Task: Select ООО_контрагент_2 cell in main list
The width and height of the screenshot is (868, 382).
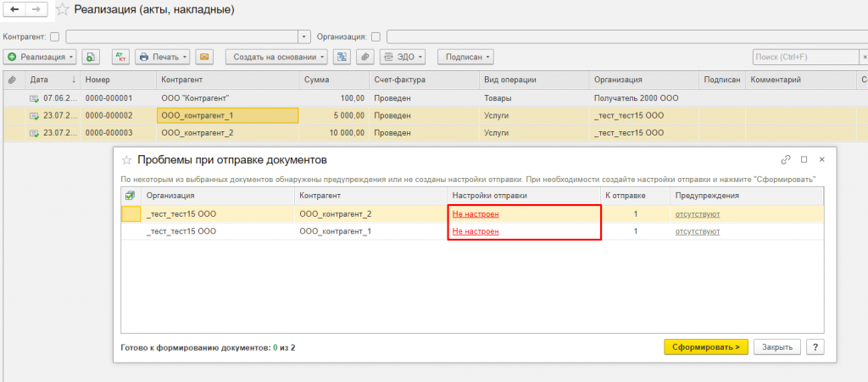Action: point(228,133)
